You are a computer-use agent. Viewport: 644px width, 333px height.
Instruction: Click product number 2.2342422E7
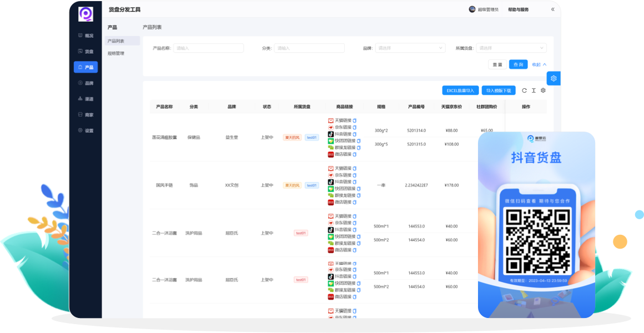(416, 185)
